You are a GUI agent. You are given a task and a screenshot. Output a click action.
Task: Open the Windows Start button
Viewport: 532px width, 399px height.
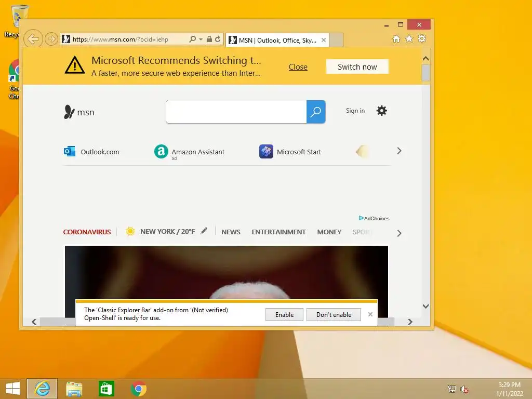13,388
